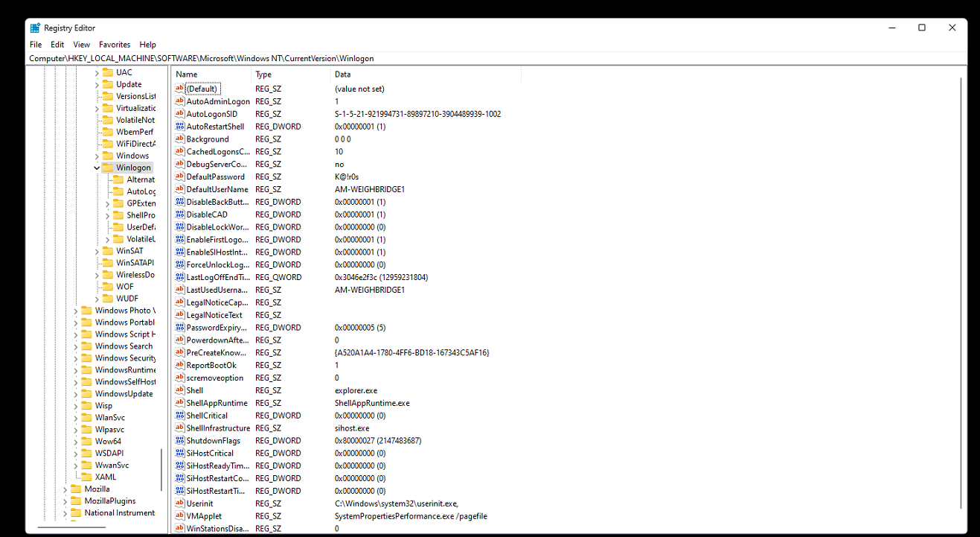This screenshot has height=537, width=980.
Task: Click the DisableCAD DWORD icon
Action: pos(179,215)
